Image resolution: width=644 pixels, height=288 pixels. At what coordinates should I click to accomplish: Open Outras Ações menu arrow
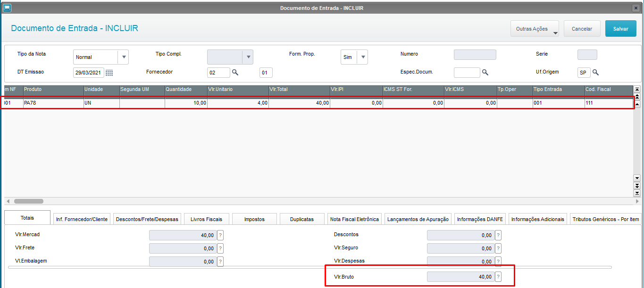pos(555,33)
